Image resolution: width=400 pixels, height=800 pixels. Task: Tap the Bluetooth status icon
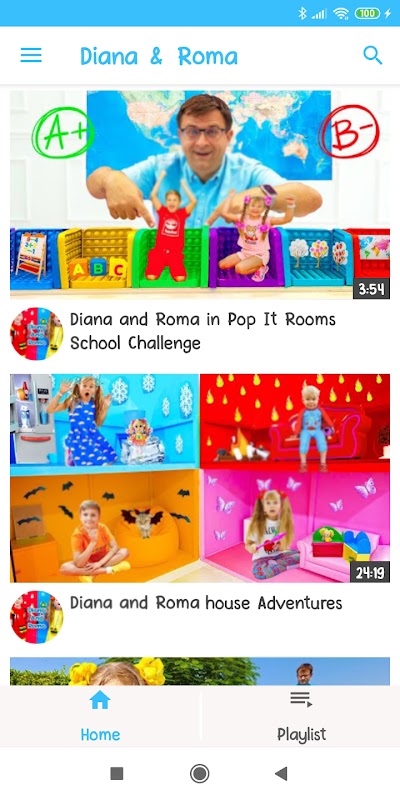click(303, 13)
